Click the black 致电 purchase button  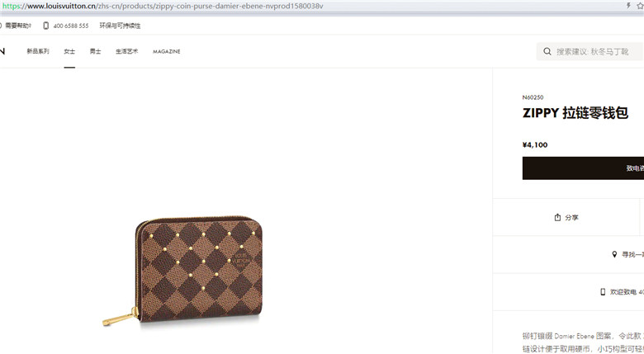click(583, 168)
